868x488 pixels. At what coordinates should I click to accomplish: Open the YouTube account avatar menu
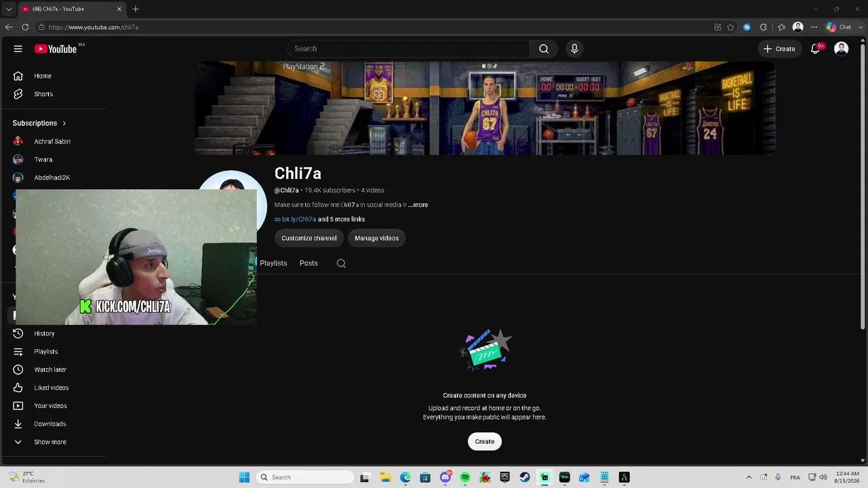click(x=842, y=49)
